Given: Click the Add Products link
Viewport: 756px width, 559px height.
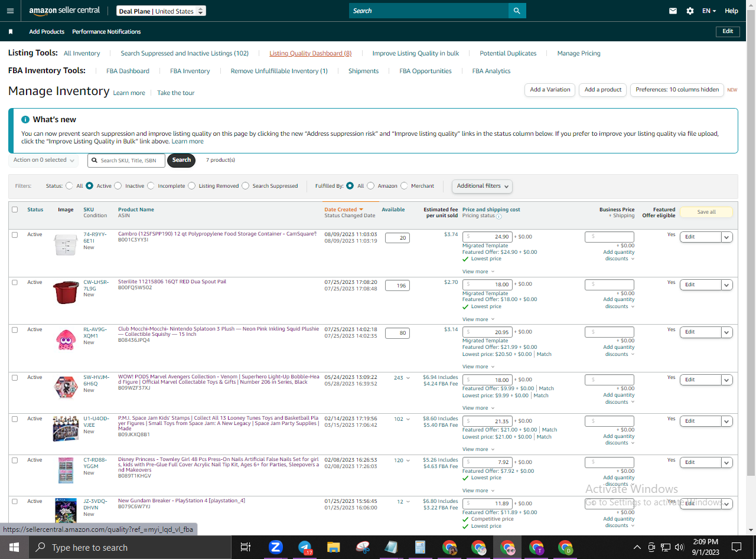Looking at the screenshot, I should coord(47,32).
